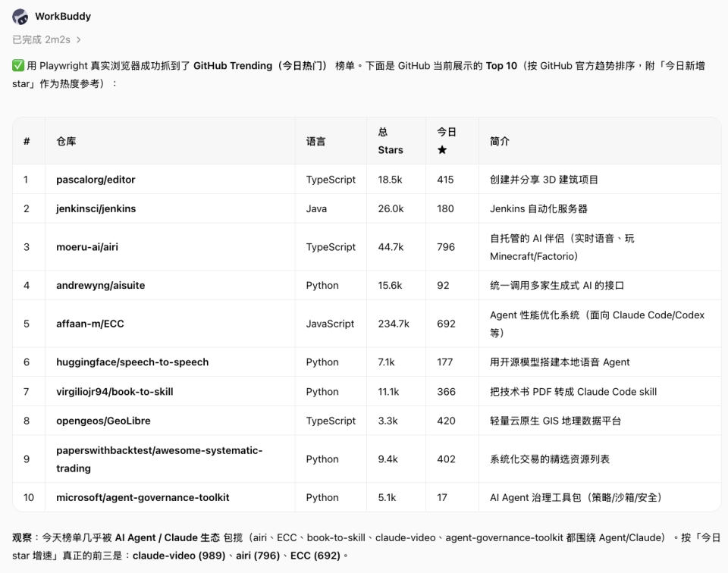Click the '轻量云原生 GIS 地理数据平台' description
Screen dimensions: 728x573
coord(555,421)
